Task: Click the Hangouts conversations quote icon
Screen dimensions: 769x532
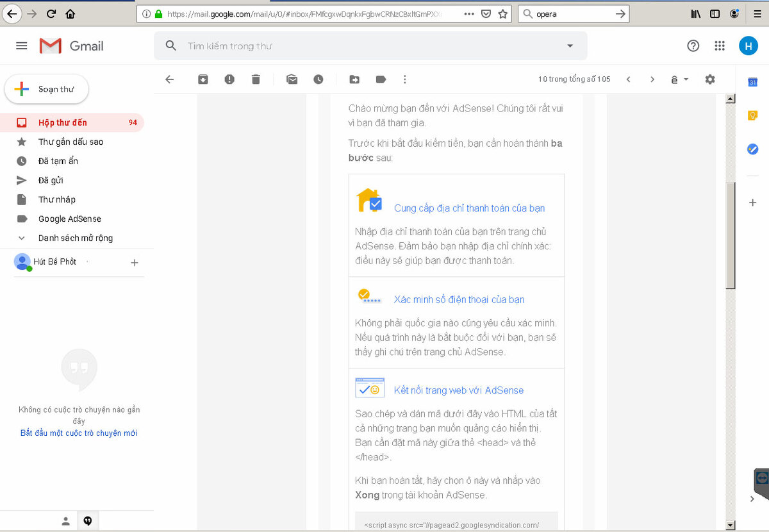Action: point(88,521)
